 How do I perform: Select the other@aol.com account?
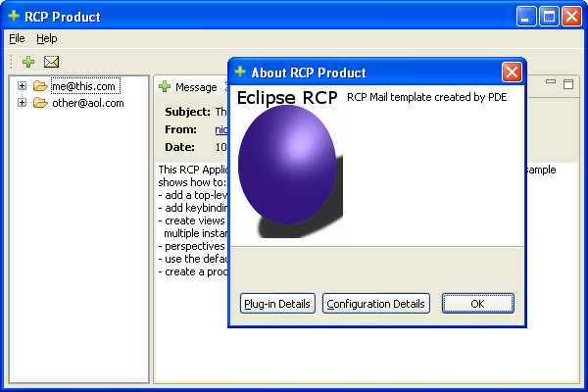point(88,103)
